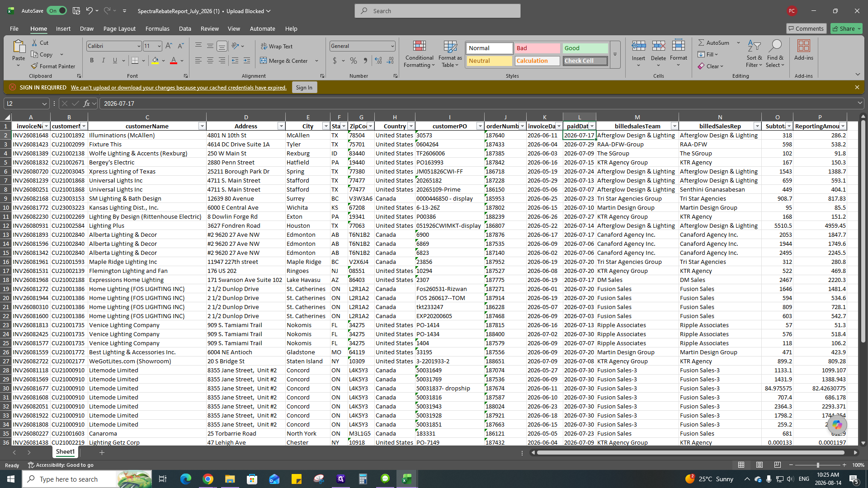Close the sign-in required message bar
Screen dimensions: 868x488
(857, 87)
